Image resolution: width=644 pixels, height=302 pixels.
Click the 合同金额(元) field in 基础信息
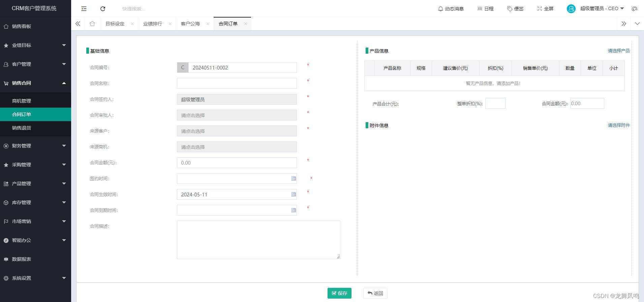pyautogui.click(x=237, y=163)
